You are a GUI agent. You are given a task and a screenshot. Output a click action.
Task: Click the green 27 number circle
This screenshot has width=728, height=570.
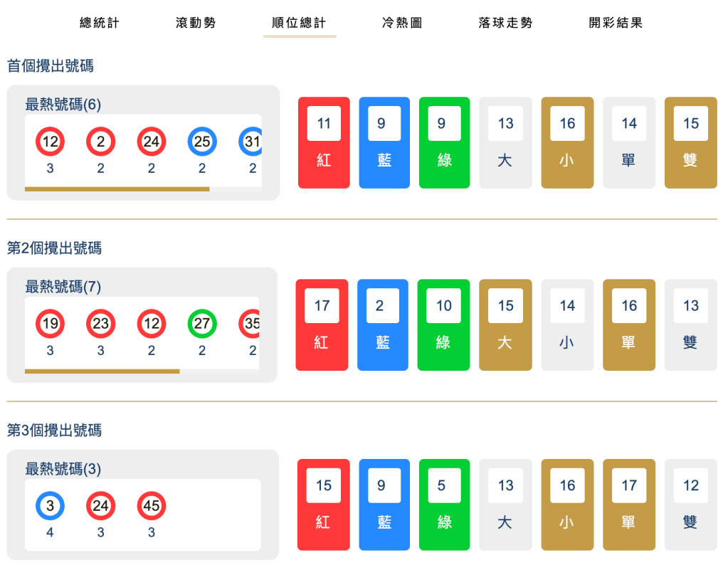click(202, 324)
